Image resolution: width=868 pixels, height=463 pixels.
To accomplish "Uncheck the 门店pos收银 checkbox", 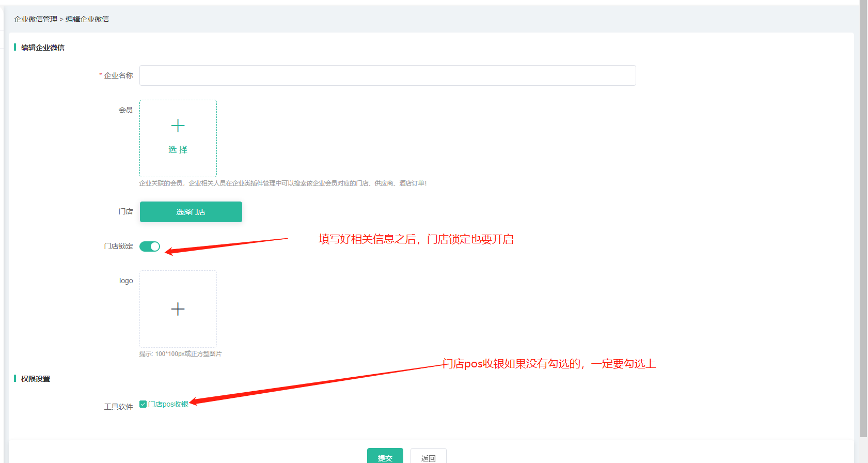I will pyautogui.click(x=143, y=404).
